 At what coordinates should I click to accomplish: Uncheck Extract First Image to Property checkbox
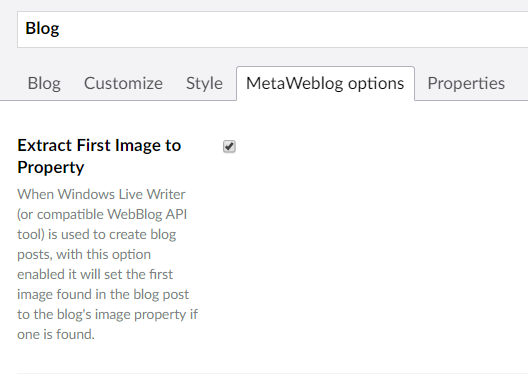coord(229,147)
